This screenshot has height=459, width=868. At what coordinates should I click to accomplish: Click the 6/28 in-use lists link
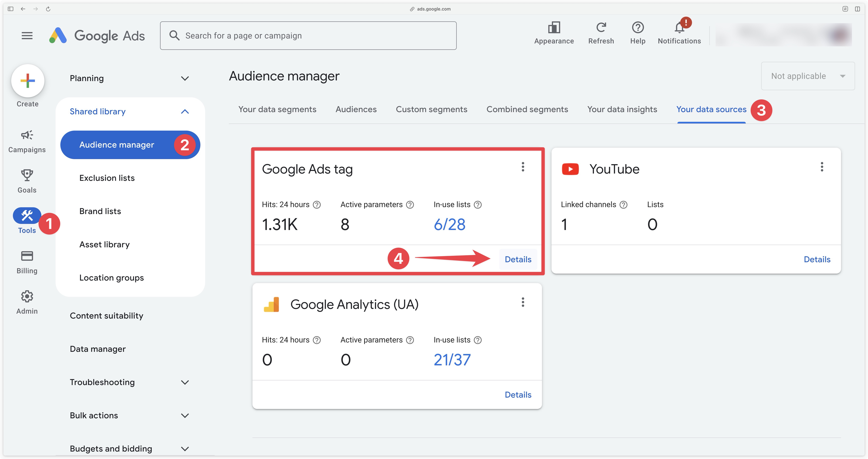click(449, 224)
